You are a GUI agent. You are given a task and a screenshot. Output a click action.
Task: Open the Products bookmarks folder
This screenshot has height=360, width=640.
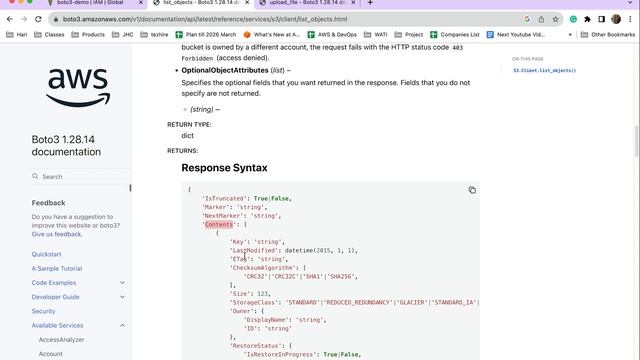[88, 35]
